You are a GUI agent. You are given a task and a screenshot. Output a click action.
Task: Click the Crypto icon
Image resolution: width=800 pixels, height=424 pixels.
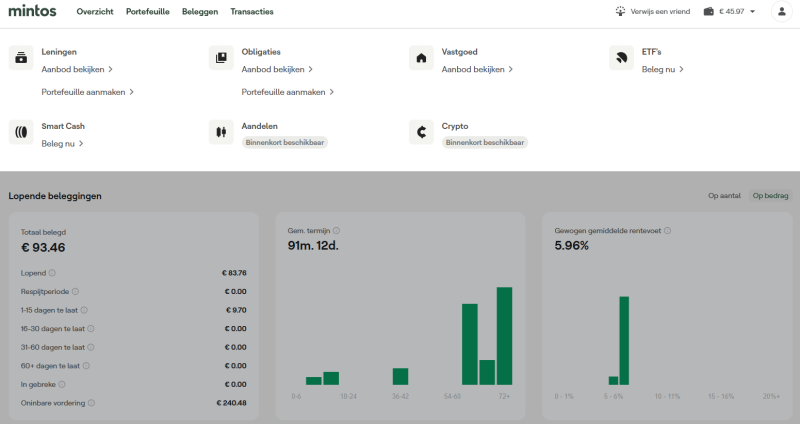(x=421, y=132)
